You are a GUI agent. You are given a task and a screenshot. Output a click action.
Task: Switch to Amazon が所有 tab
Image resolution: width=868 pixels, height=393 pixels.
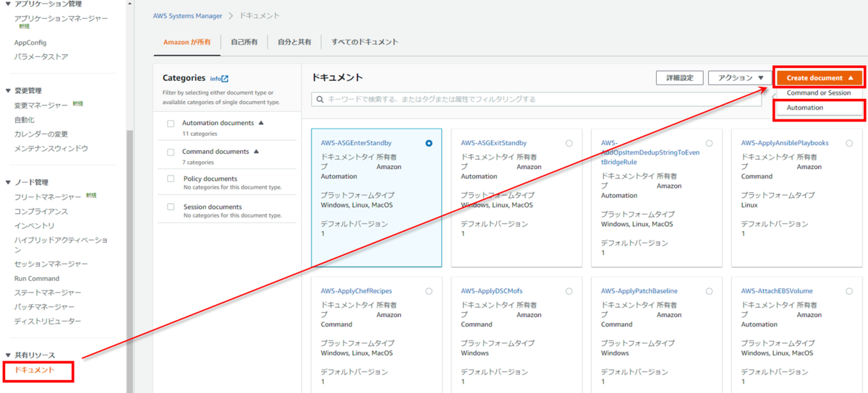point(187,42)
